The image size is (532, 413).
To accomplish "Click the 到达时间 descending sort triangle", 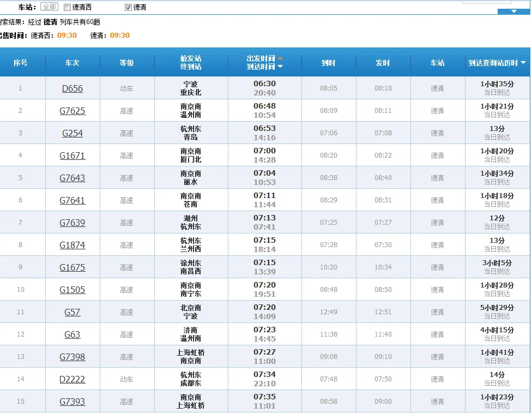I will [x=280, y=65].
